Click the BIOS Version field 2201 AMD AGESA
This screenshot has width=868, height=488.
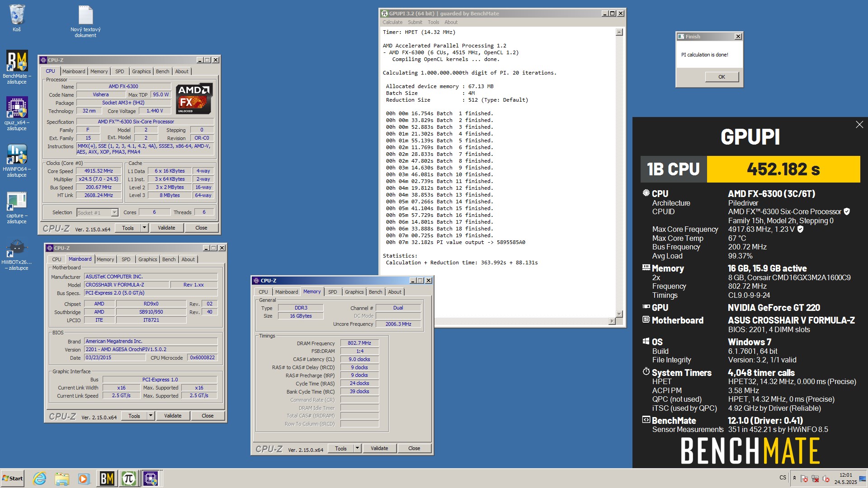click(x=151, y=349)
